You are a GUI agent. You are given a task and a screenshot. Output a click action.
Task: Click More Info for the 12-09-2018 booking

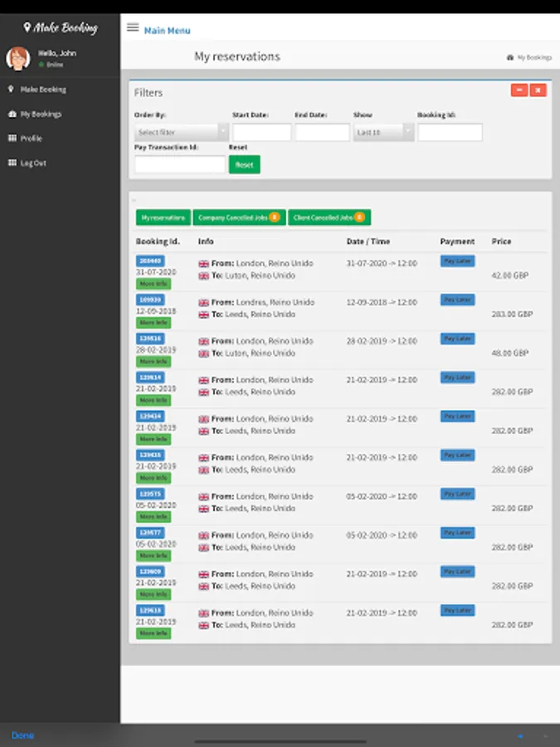(x=153, y=323)
